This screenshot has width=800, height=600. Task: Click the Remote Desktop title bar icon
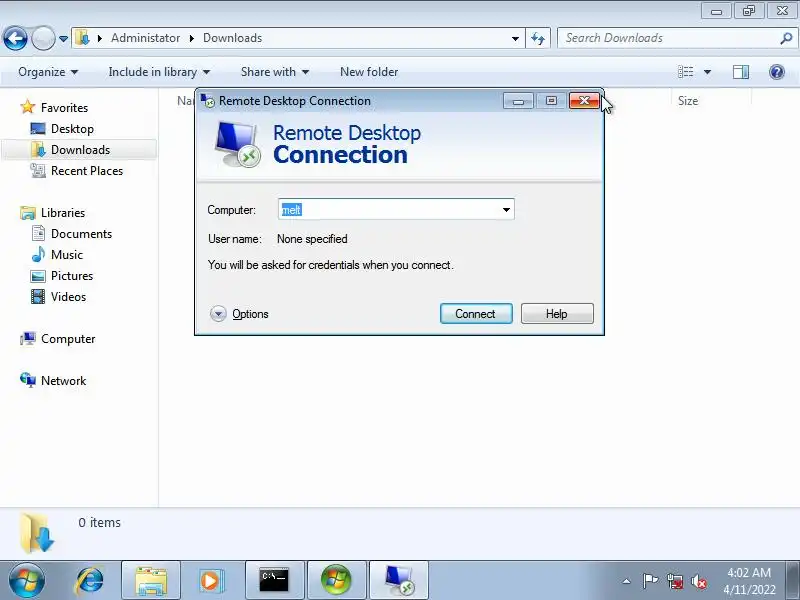click(x=207, y=101)
